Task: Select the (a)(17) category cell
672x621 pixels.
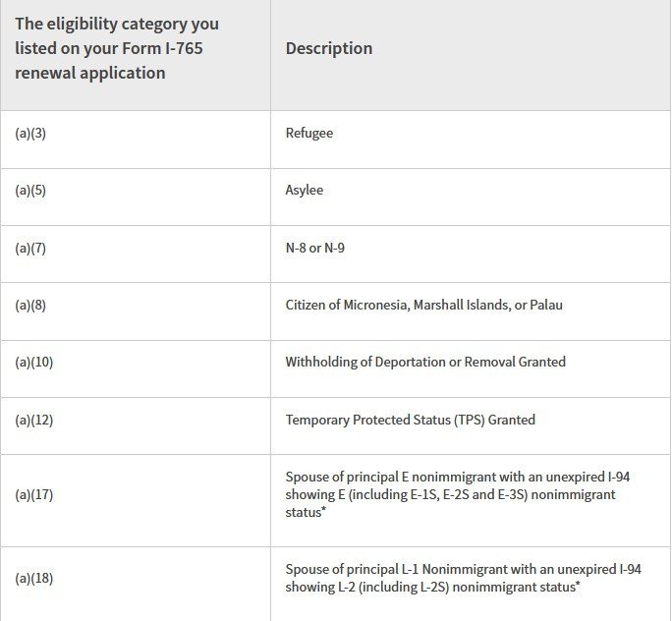Action: pyautogui.click(x=34, y=494)
